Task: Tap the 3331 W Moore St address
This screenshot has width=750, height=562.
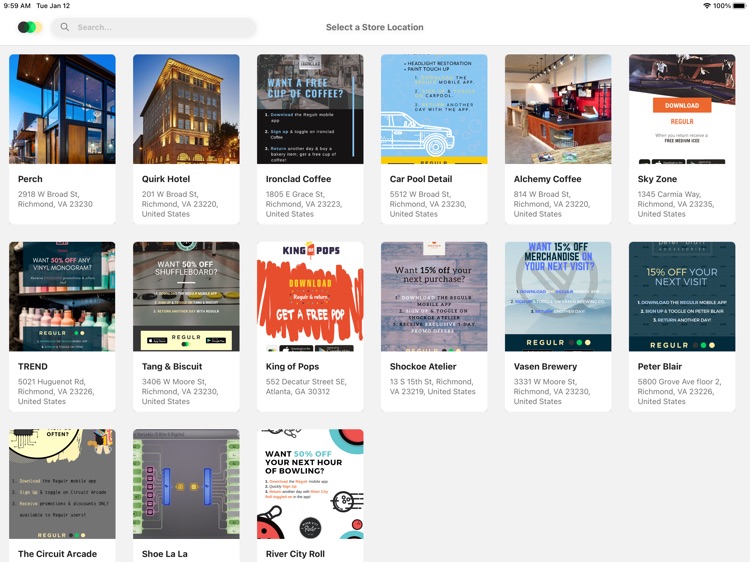Action: 551,392
